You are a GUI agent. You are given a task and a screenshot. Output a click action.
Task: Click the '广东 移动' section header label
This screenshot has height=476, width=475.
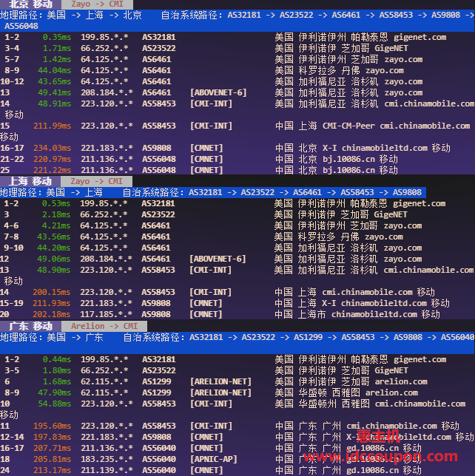tap(30, 326)
